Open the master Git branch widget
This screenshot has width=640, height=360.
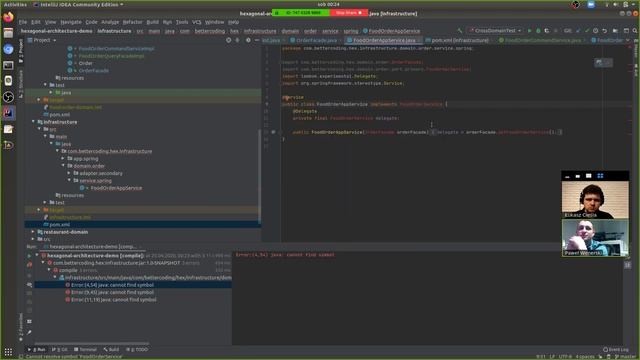pos(625,356)
